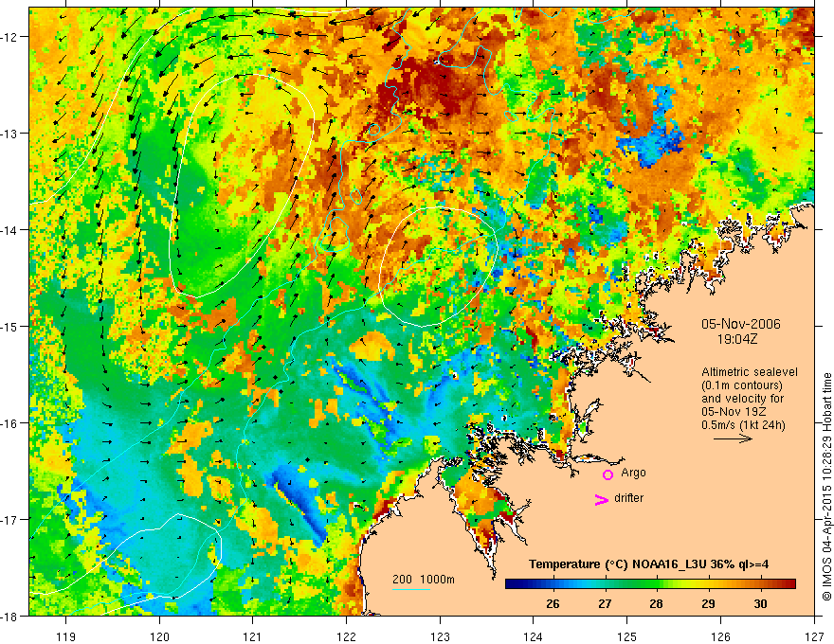The width and height of the screenshot is (834, 644).
Task: Click the '(0.1m contours)' text
Action: click(x=742, y=385)
